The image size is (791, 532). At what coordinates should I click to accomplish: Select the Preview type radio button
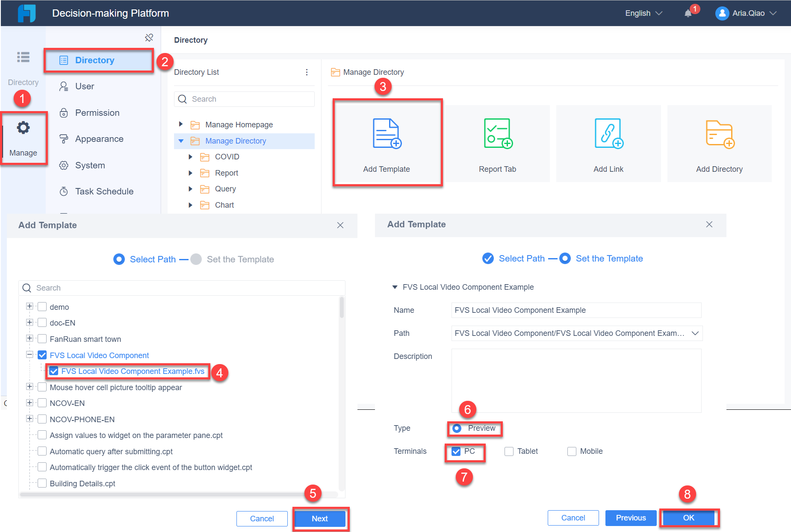pos(457,429)
